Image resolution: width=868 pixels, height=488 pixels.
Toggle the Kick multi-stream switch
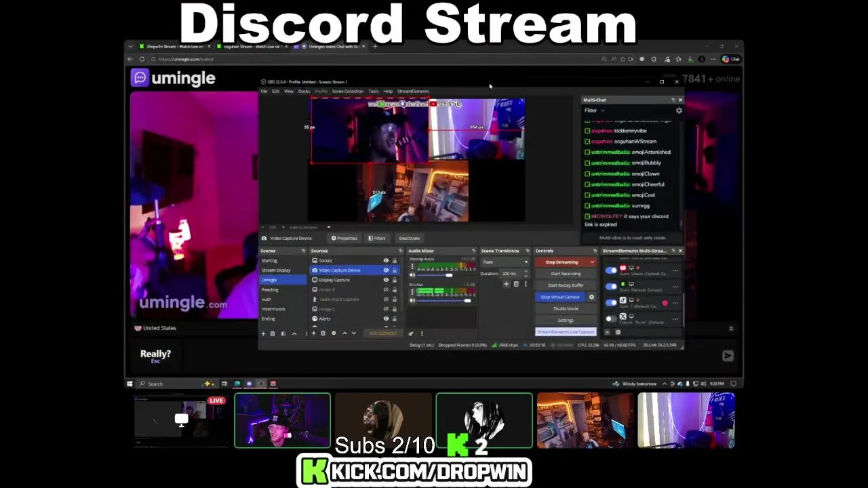tap(611, 286)
